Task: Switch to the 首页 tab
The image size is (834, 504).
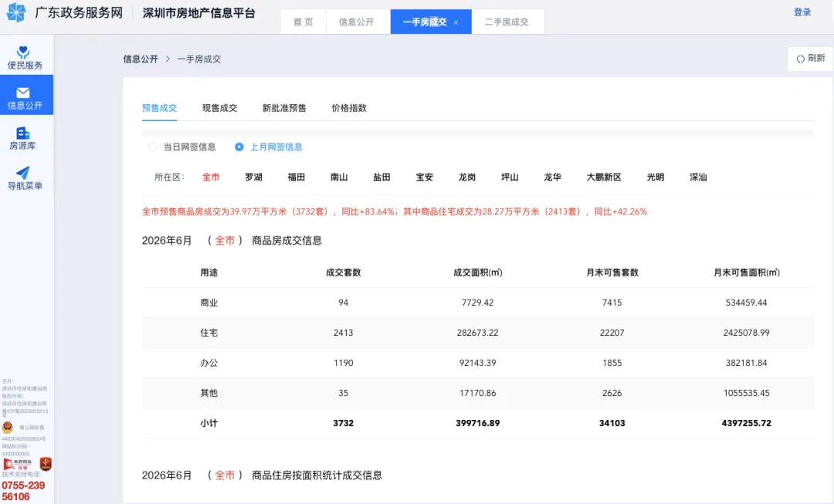Action: (x=303, y=22)
